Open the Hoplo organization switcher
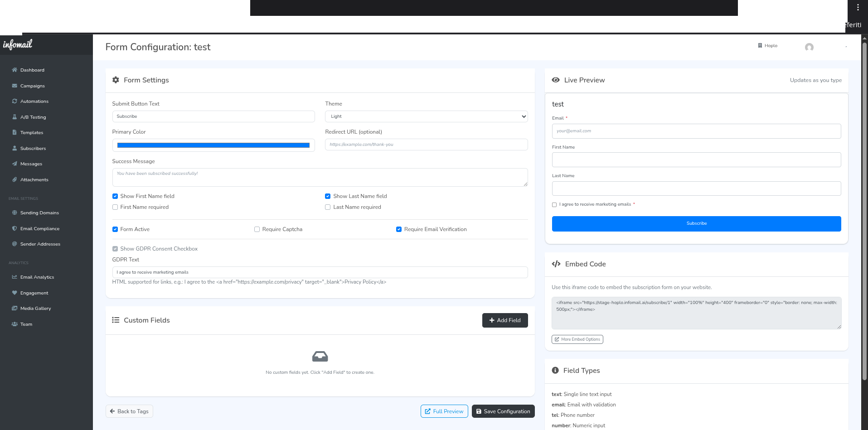This screenshot has width=868, height=430. click(x=768, y=46)
